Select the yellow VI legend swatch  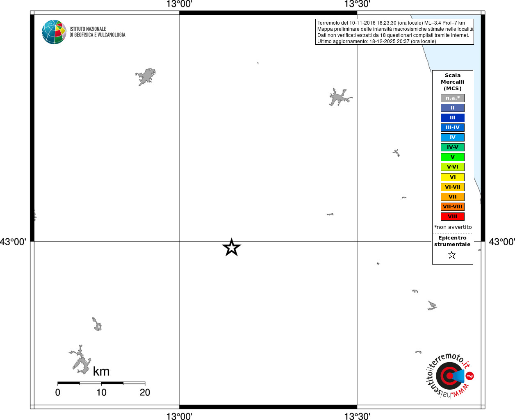[453, 177]
